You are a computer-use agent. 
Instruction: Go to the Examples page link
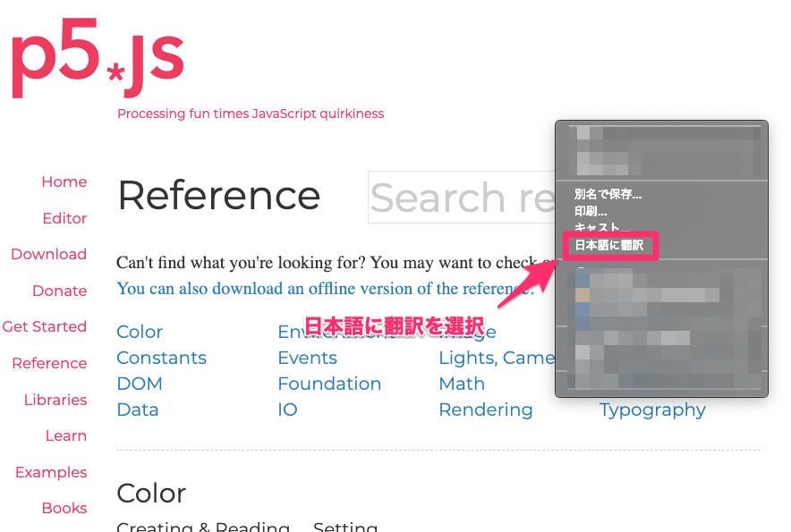coord(51,473)
